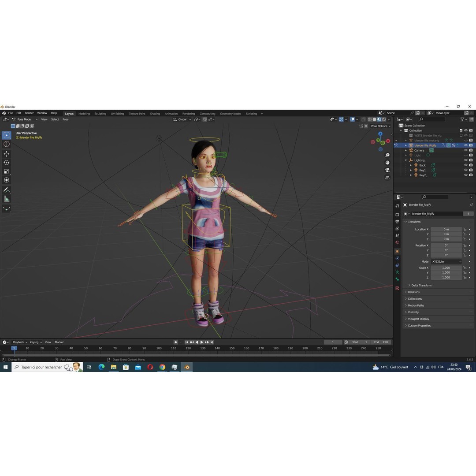This screenshot has width=476, height=476.
Task: Switch to Animation workspace tab
Action: click(x=171, y=114)
